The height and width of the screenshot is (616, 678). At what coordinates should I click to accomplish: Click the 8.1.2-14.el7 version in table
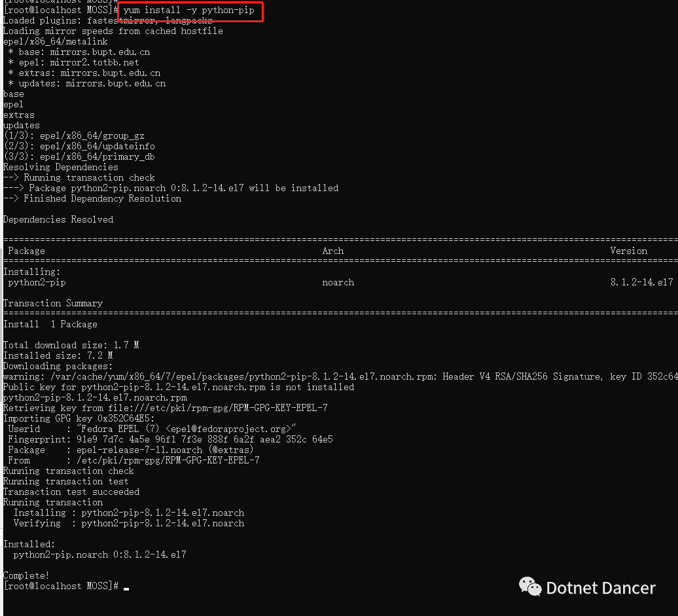(x=641, y=283)
